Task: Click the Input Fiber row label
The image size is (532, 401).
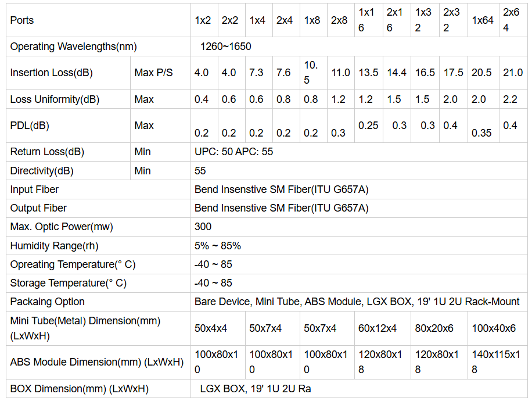Action: (34, 189)
